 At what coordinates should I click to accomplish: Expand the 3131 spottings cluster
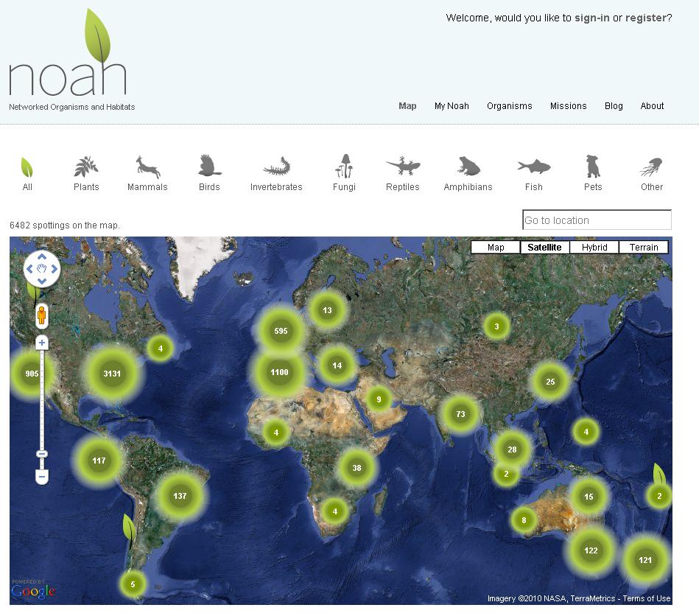pyautogui.click(x=111, y=374)
